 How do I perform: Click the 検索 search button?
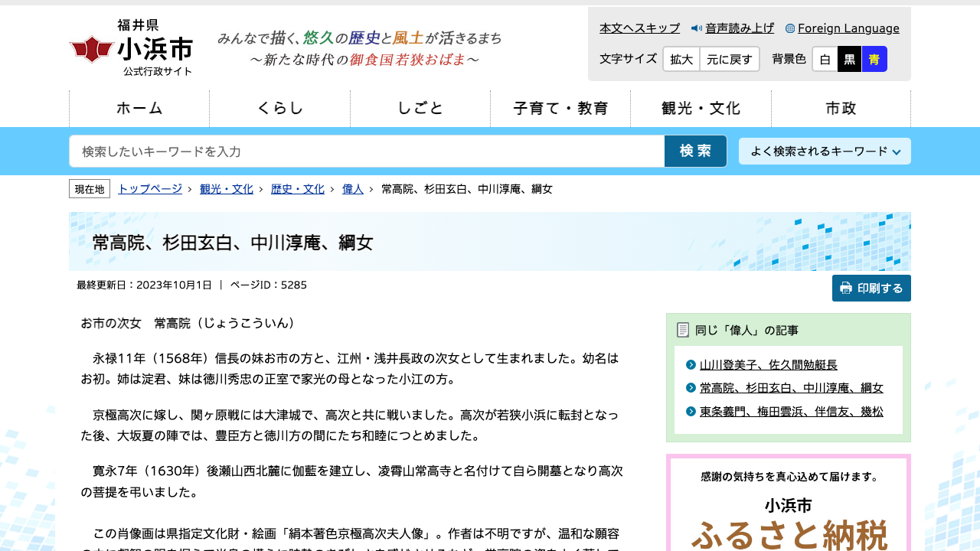pyautogui.click(x=695, y=152)
